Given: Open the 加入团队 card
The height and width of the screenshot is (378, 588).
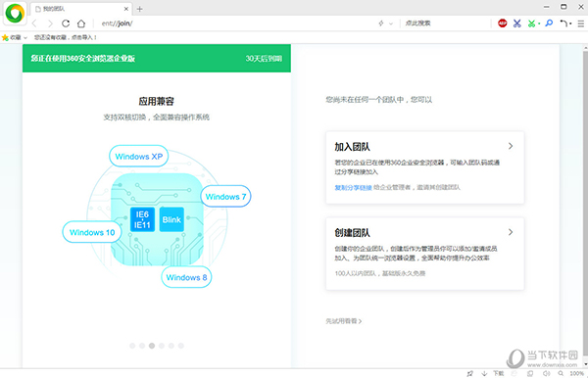Looking at the screenshot, I should pyautogui.click(x=425, y=167).
